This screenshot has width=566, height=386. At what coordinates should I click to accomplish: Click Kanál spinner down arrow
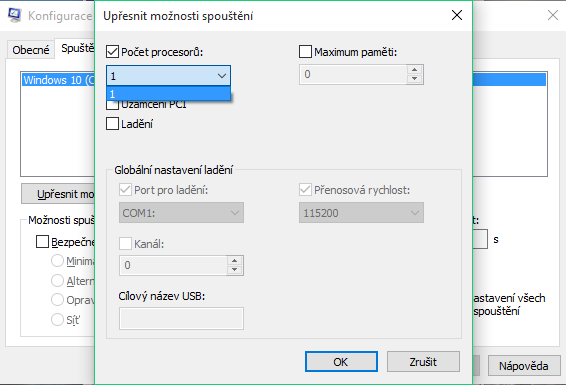[x=235, y=270]
